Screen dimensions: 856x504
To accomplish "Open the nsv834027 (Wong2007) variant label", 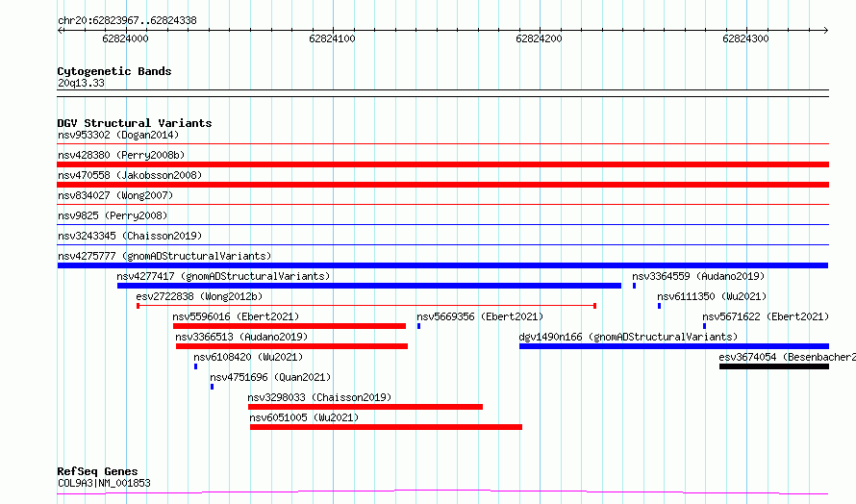I will [115, 195].
